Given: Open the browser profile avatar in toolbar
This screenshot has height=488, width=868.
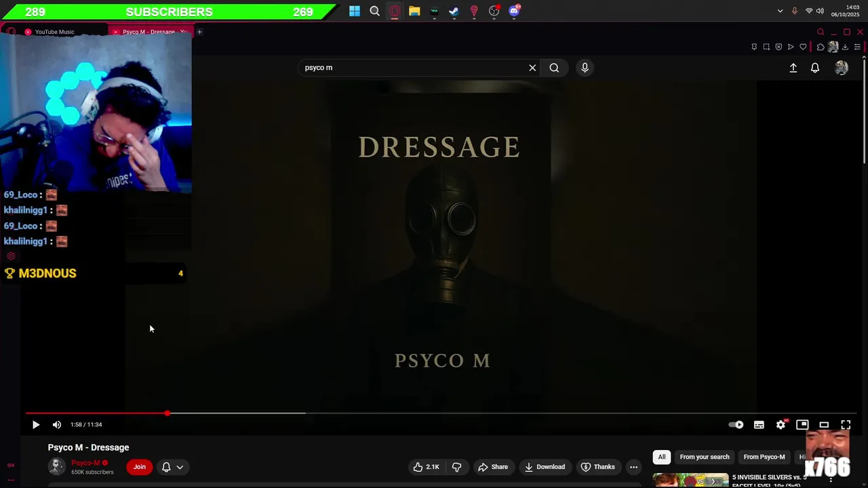Looking at the screenshot, I should pos(833,47).
